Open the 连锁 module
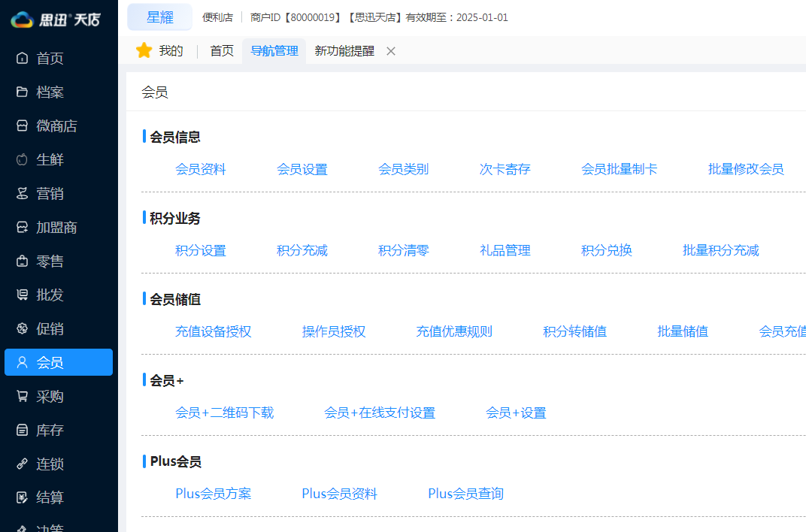Image resolution: width=806 pixels, height=532 pixels. point(50,464)
